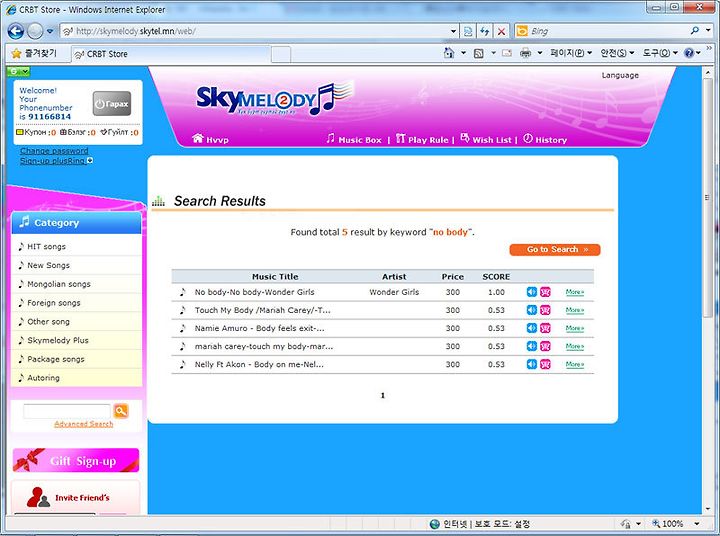Play preview of Touch My Body /Mariah Carey
Viewport: 720px width, 536px height.
click(531, 310)
